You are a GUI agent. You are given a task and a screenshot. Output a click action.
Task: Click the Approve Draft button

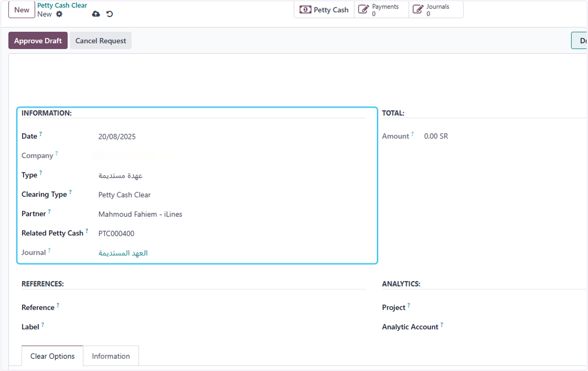tap(38, 41)
